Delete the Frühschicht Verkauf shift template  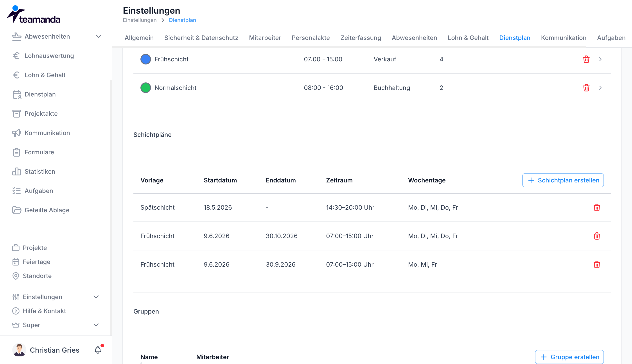[586, 59]
